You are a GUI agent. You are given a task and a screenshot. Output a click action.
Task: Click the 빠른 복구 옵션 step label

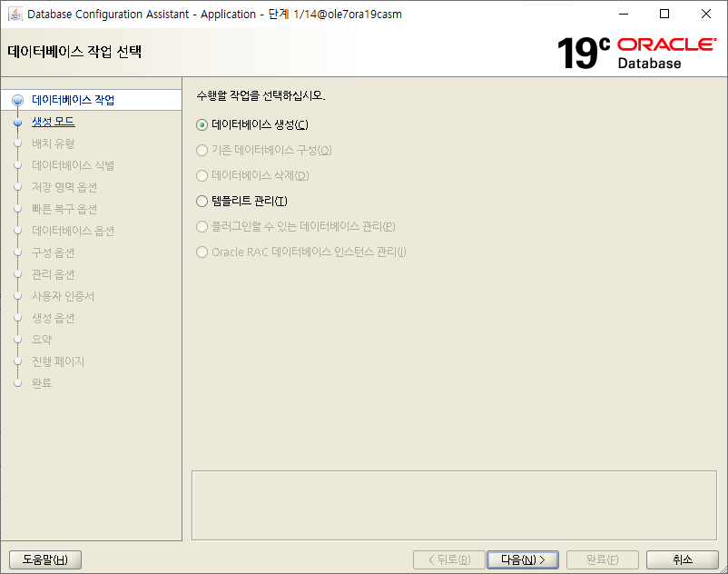tap(64, 209)
